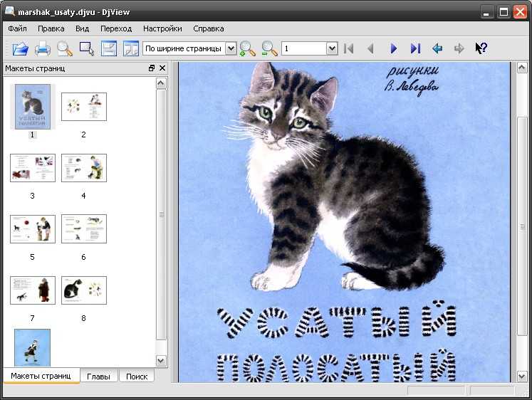This screenshot has width=532, height=400.
Task: Activate the rectangle Select tool
Action: [x=86, y=48]
